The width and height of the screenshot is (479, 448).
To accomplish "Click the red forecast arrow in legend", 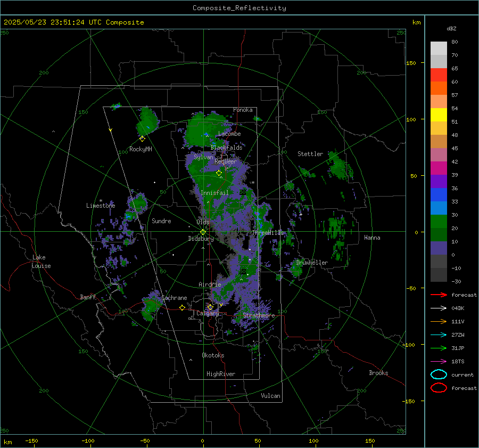I will pos(439,295).
